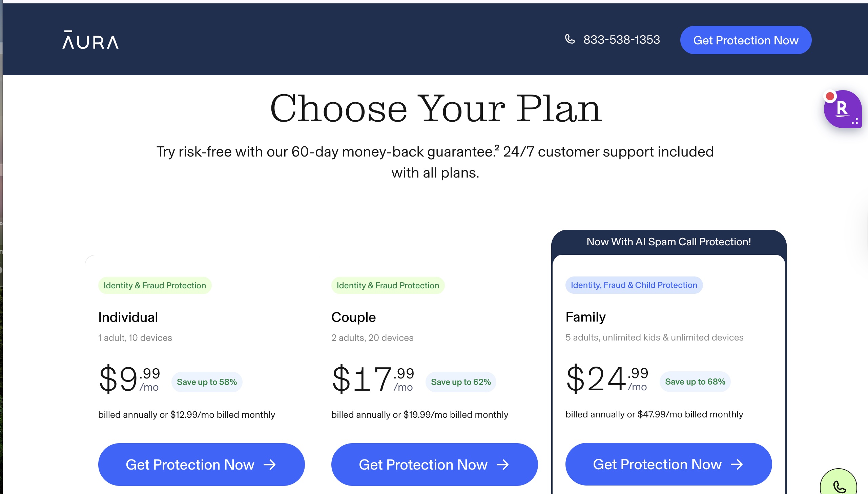
Task: Click arrow on Couple plan button
Action: (x=503, y=465)
